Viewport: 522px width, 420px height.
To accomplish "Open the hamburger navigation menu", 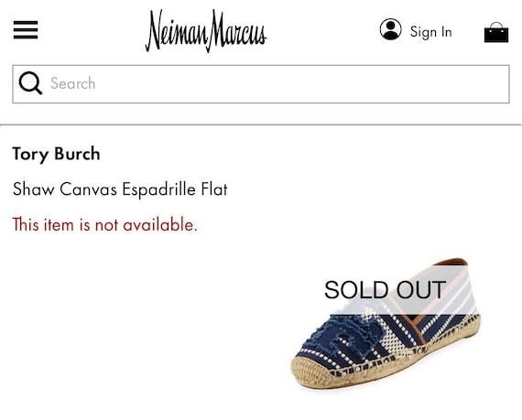I will [x=26, y=30].
